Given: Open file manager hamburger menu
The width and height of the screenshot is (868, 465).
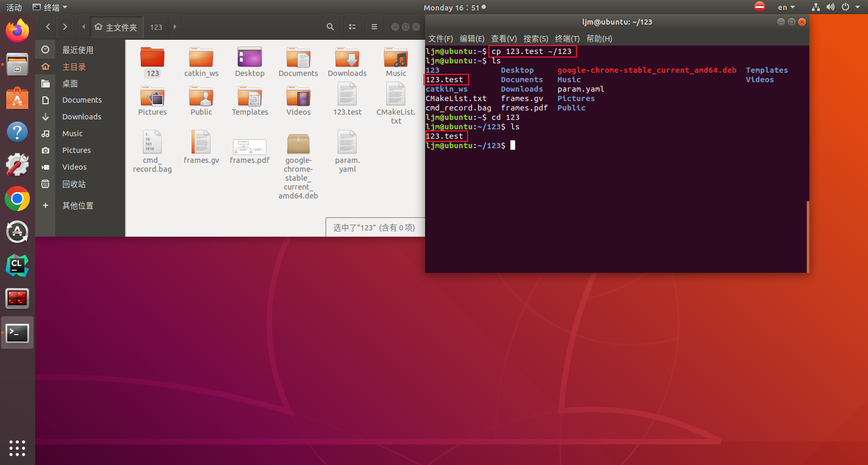Looking at the screenshot, I should [x=374, y=27].
